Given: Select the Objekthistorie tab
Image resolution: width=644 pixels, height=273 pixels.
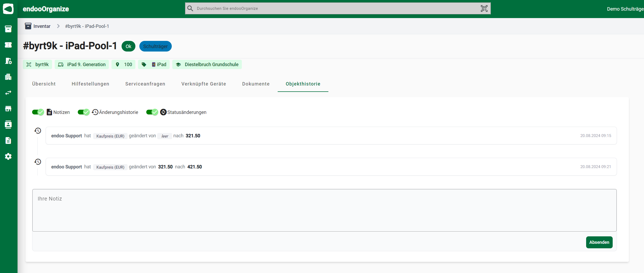Looking at the screenshot, I should click(x=303, y=84).
